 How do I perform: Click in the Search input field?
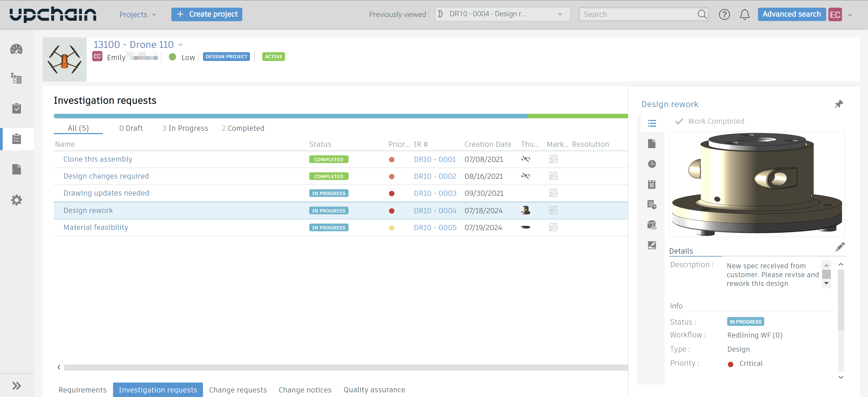click(x=639, y=14)
